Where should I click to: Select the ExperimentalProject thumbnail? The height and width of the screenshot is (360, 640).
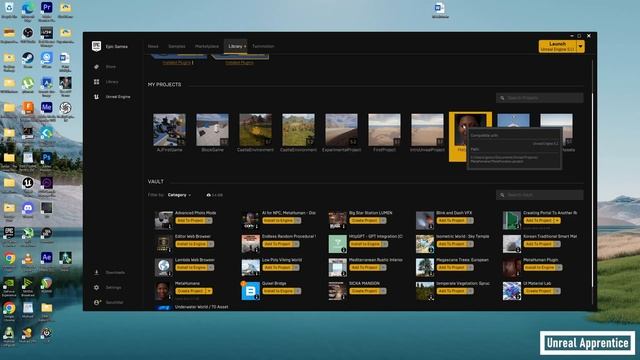coord(342,130)
